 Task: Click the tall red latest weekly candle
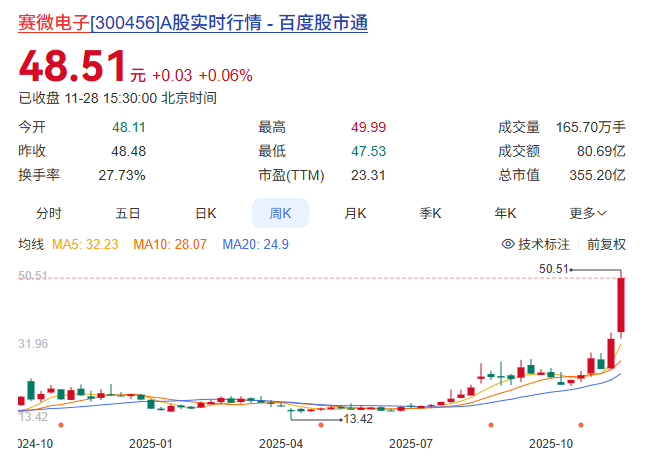pos(622,305)
